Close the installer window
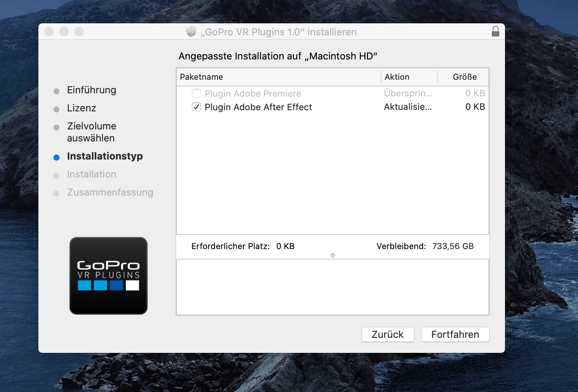The image size is (578, 392). (x=49, y=32)
